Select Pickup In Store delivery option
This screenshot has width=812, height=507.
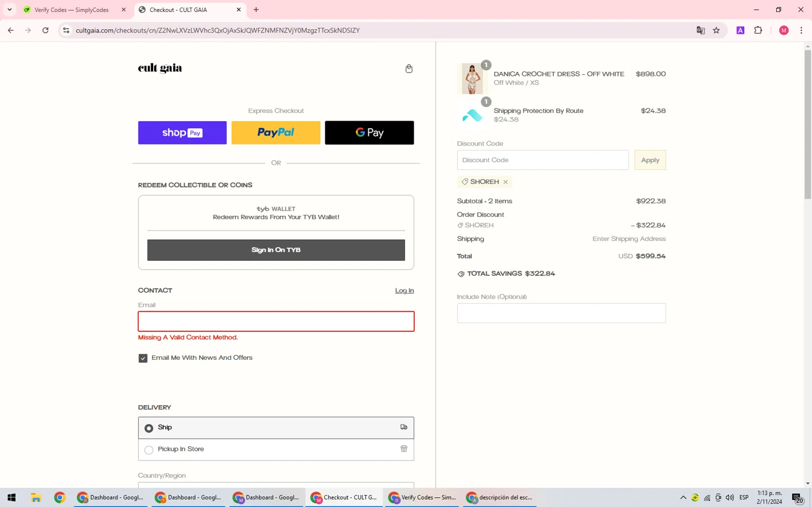tap(276, 450)
